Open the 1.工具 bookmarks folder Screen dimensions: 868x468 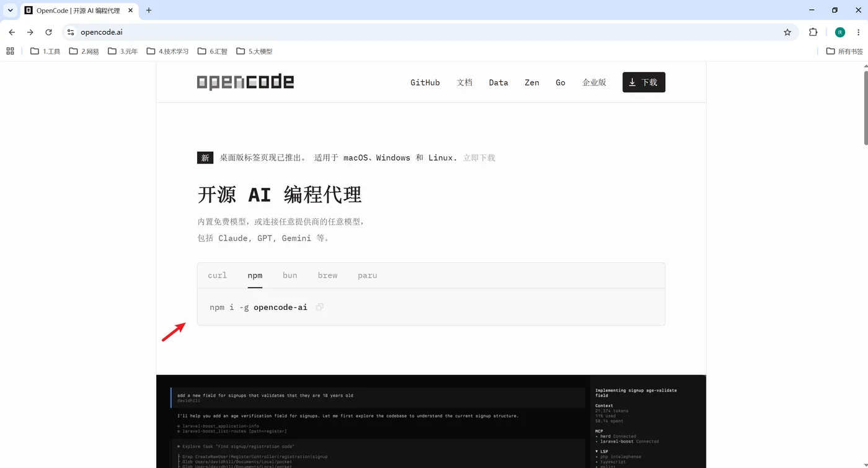pyautogui.click(x=45, y=51)
